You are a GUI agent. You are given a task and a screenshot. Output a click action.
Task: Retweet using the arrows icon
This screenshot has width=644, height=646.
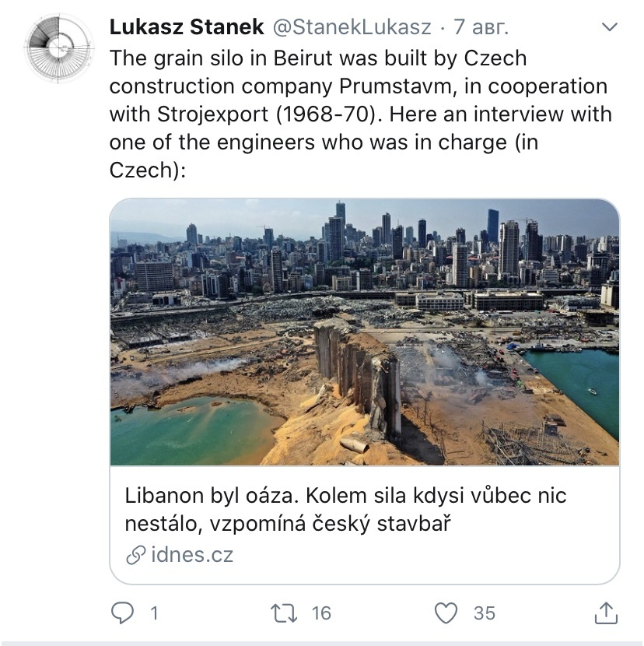(x=283, y=613)
